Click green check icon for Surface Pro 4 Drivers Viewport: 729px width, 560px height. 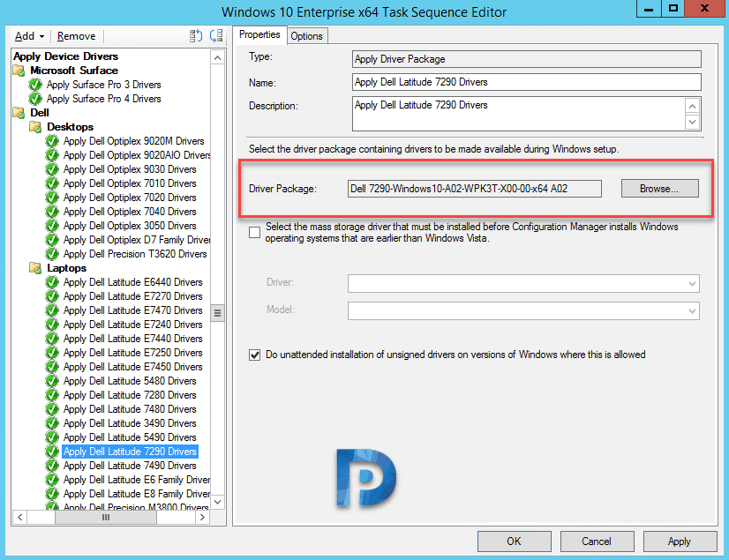[x=35, y=99]
